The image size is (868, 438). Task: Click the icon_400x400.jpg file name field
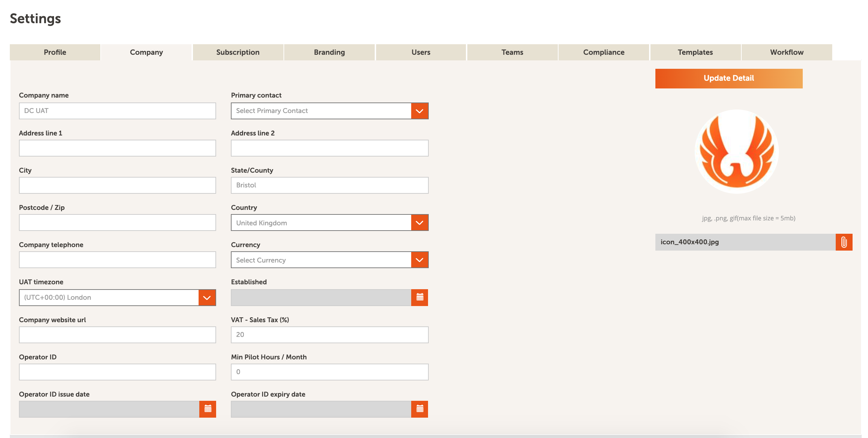click(746, 242)
